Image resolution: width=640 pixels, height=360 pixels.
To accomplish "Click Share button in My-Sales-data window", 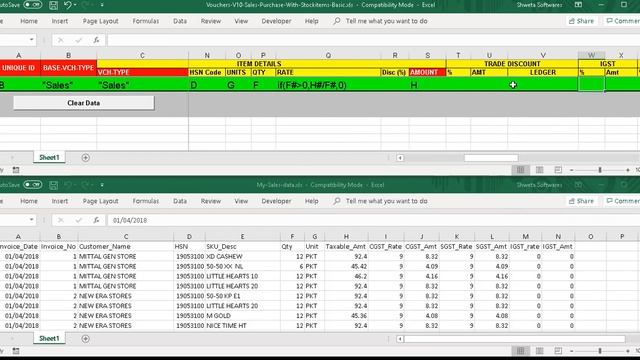I will click(581, 201).
